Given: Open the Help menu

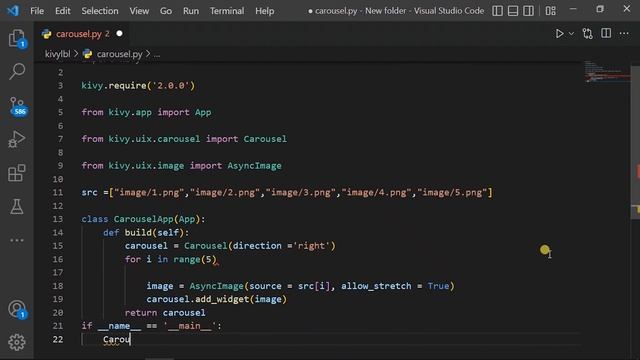Looking at the screenshot, I should pyautogui.click(x=264, y=11).
